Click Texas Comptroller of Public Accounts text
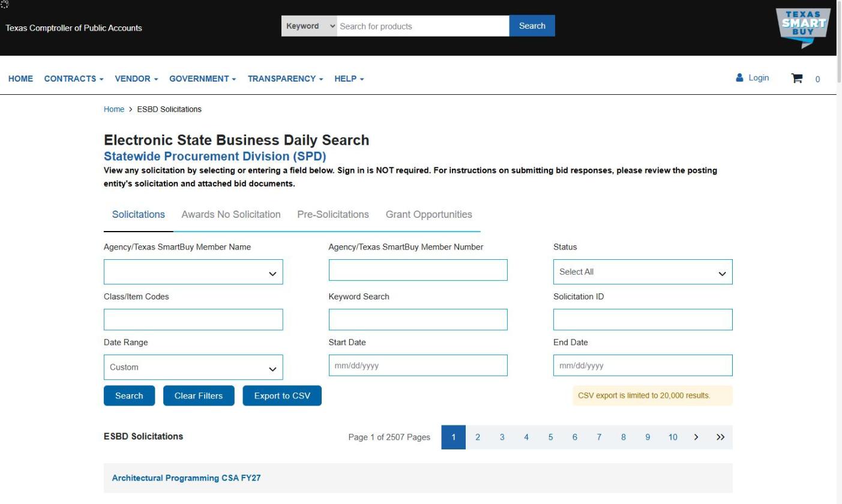This screenshot has width=842, height=504. 74,28
